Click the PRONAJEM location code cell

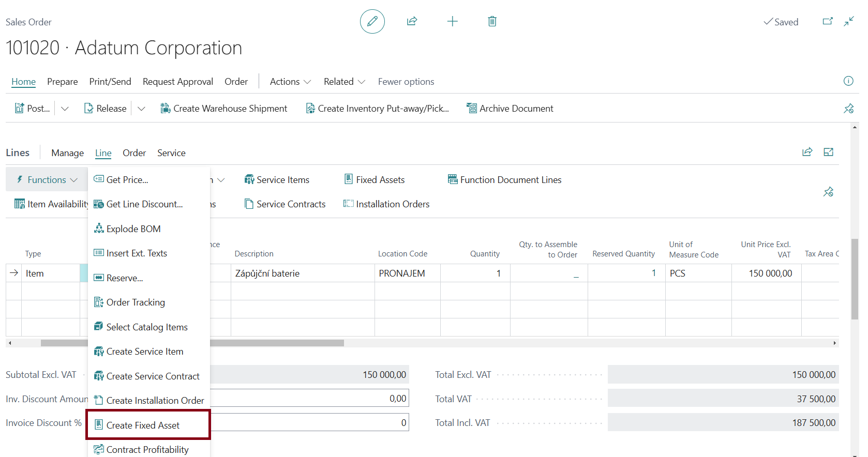pyautogui.click(x=408, y=273)
